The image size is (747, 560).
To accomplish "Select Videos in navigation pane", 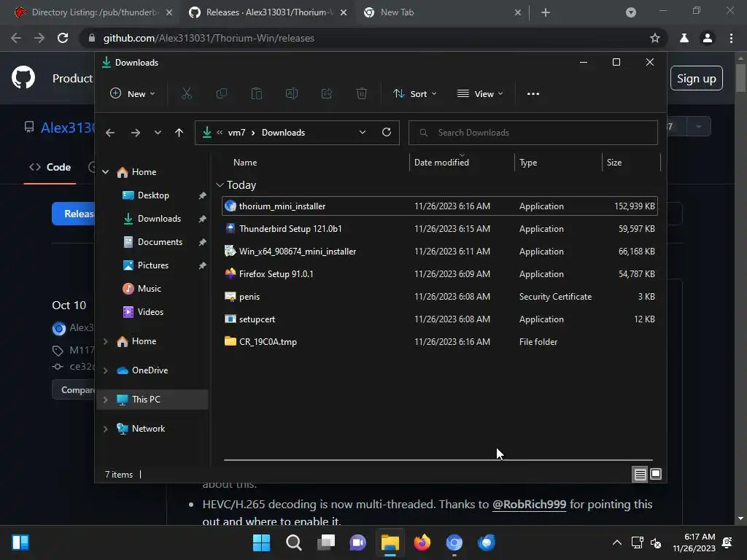I will [x=150, y=312].
